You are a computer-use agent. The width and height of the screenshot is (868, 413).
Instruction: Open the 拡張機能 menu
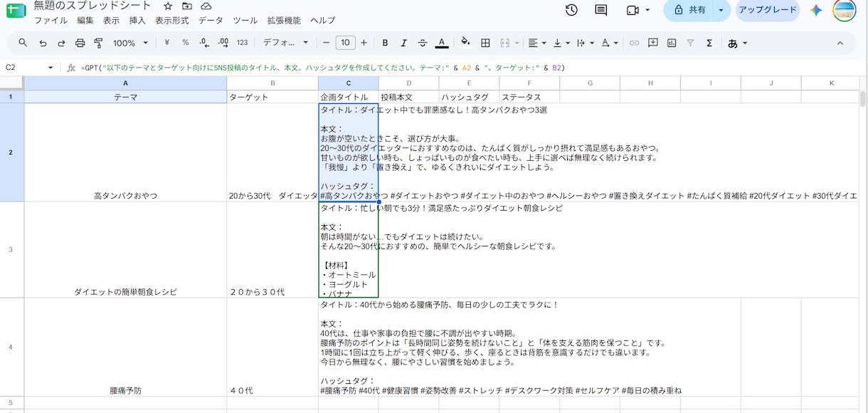[284, 20]
